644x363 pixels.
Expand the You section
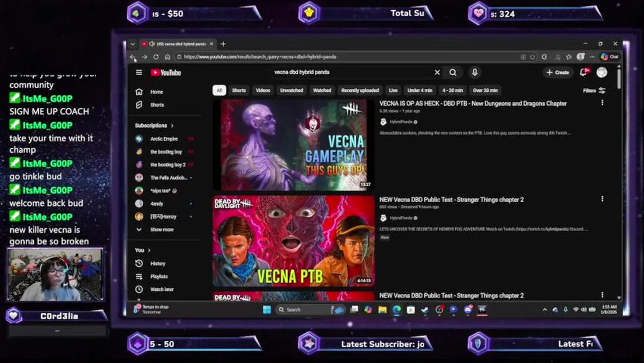point(143,250)
